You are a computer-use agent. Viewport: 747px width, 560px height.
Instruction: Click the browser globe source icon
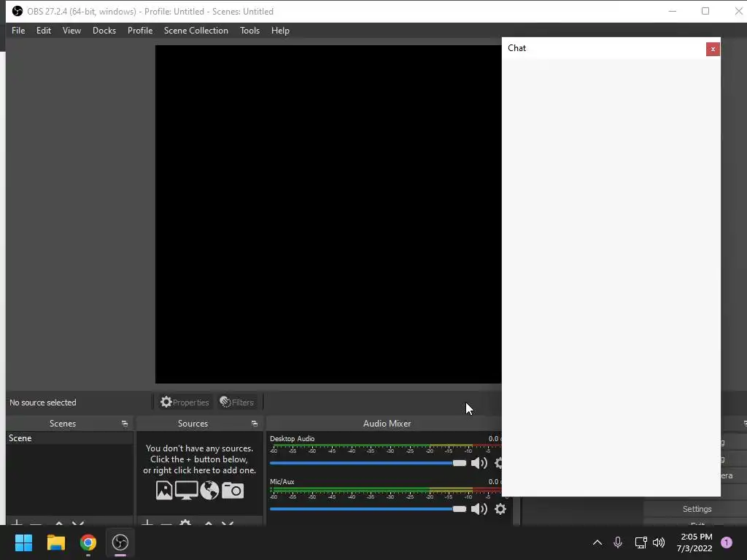click(x=209, y=491)
